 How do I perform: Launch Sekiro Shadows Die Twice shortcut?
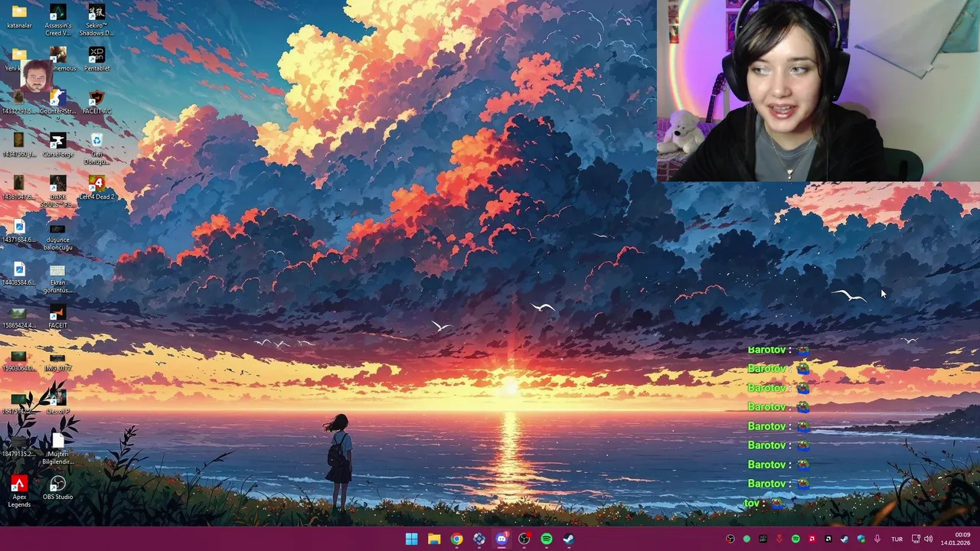coord(96,21)
